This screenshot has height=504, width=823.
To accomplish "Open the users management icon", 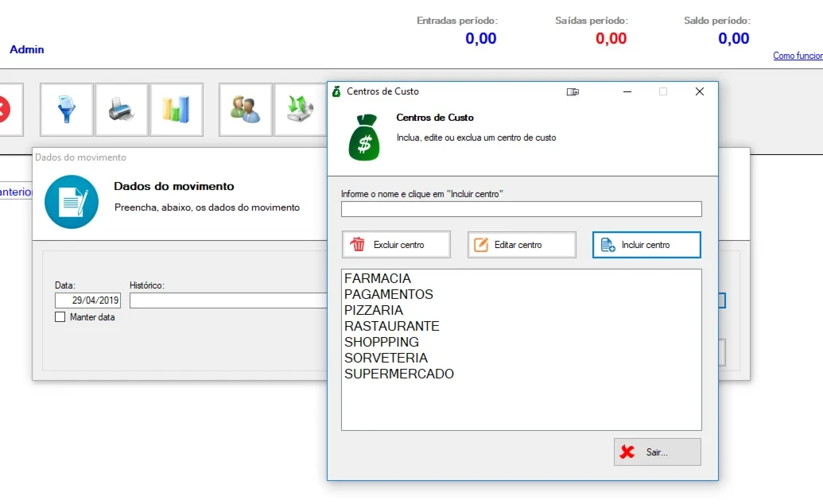I will [245, 109].
